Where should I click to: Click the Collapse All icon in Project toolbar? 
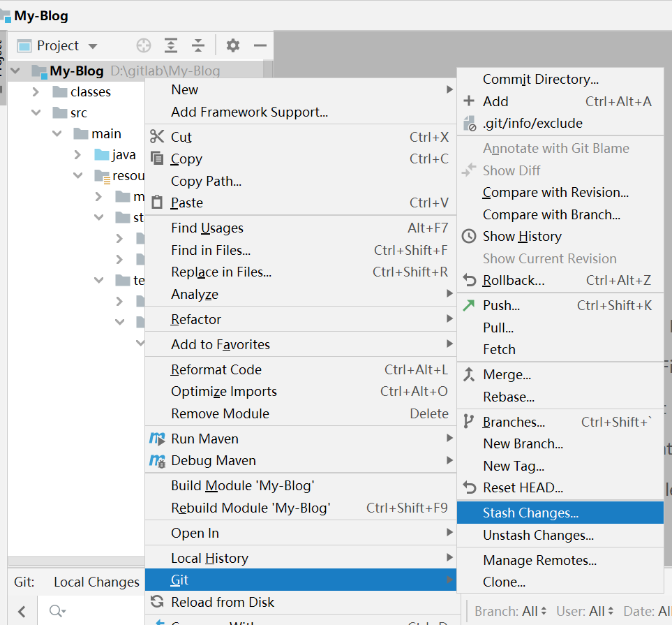click(198, 46)
